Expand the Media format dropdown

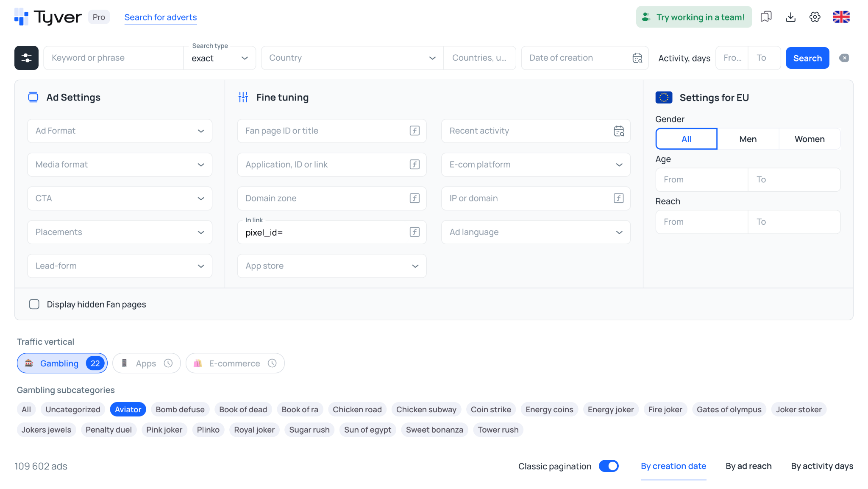tap(120, 165)
